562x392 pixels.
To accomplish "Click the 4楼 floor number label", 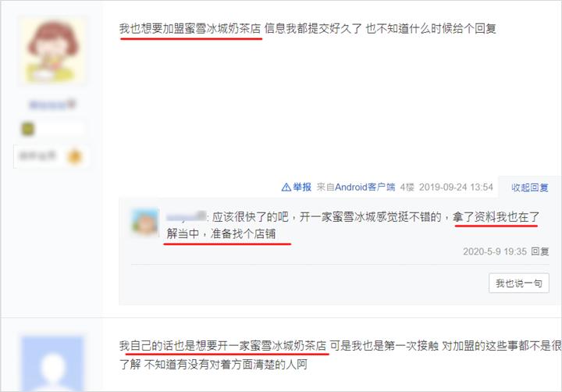I will 407,187.
